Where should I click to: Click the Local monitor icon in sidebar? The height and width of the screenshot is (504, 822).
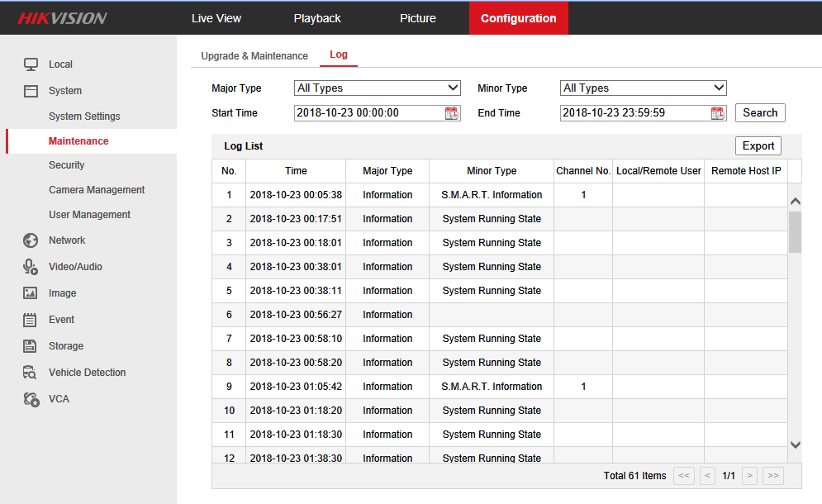31,64
